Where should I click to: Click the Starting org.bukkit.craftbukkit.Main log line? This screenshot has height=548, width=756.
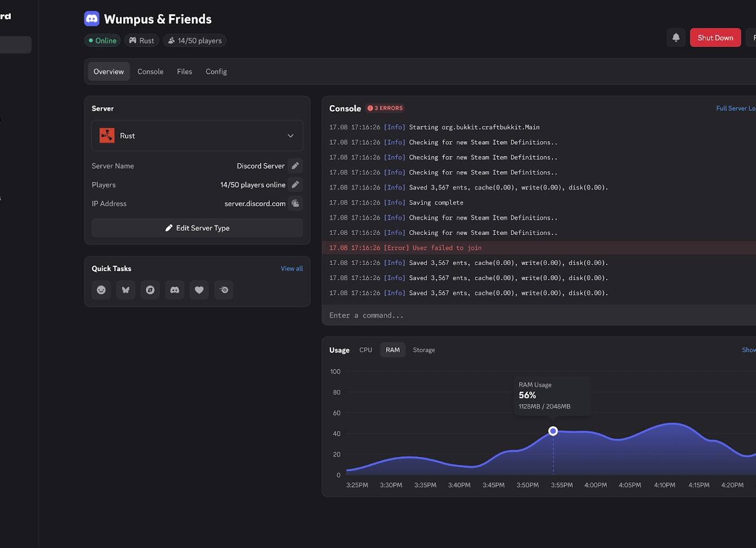434,127
